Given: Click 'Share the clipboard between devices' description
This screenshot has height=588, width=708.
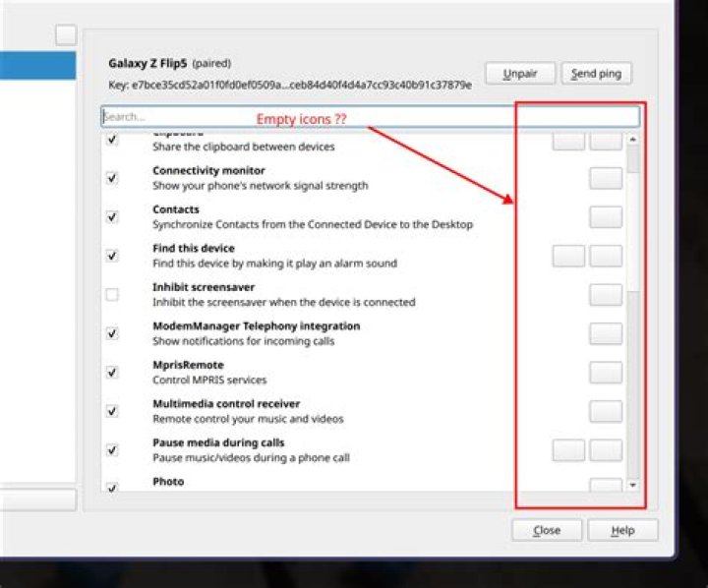Looking at the screenshot, I should pos(244,147).
